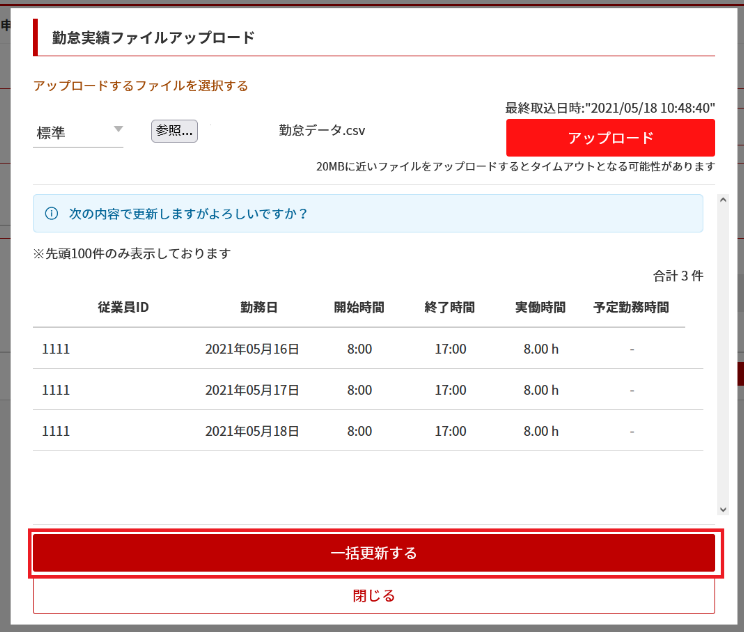744x632 pixels.
Task: Click the 予定勤務時間 column header
Action: (x=631, y=307)
